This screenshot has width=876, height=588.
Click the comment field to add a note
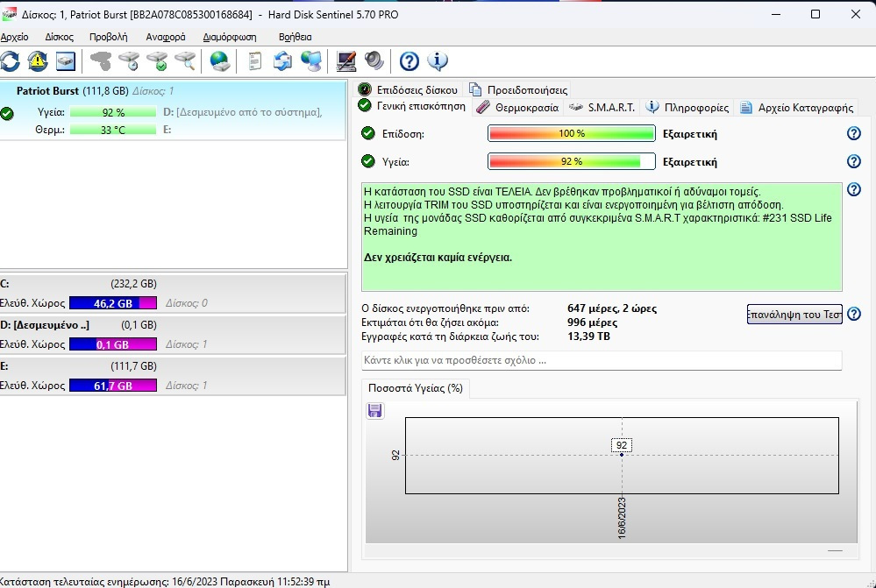[x=602, y=360]
